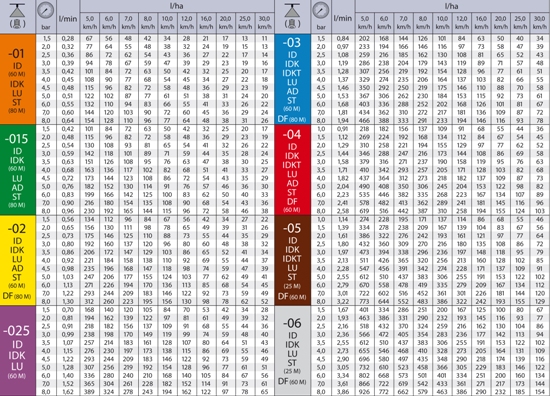Image resolution: width=550 pixels, height=396 pixels.
Task: Select the grey -06 nozzle color block
Action: pyautogui.click(x=292, y=351)
